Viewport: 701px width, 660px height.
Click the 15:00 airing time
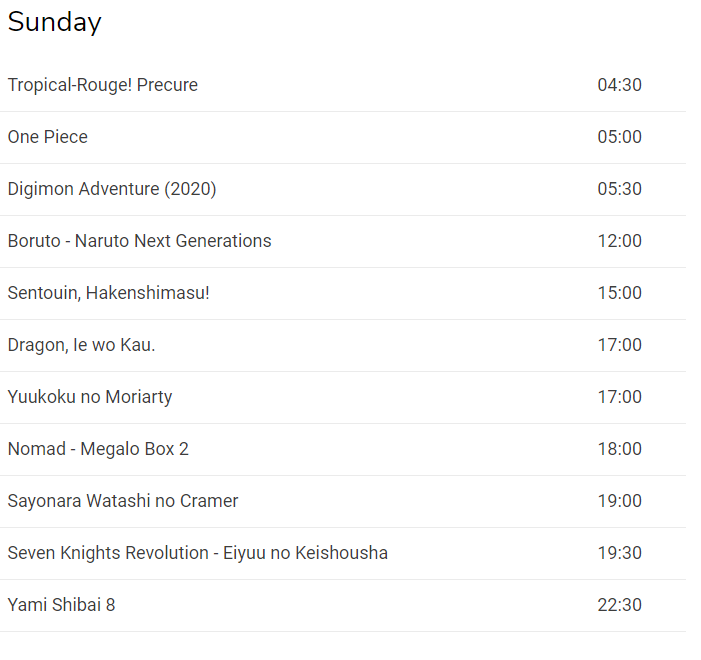point(620,293)
